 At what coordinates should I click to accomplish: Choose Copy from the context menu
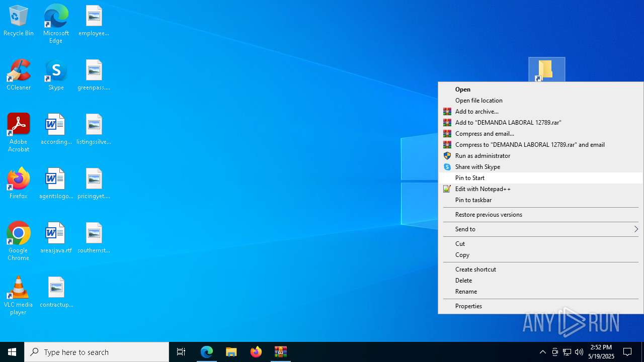point(541,255)
